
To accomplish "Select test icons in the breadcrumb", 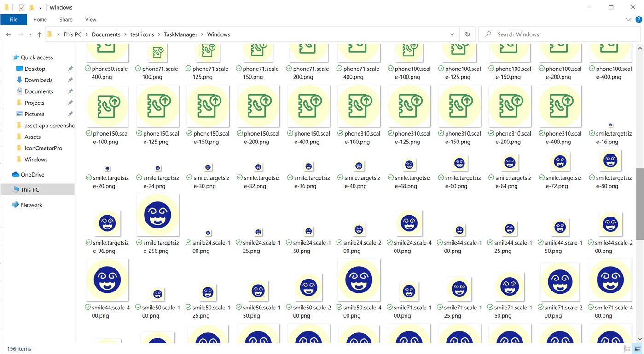I will [x=142, y=34].
